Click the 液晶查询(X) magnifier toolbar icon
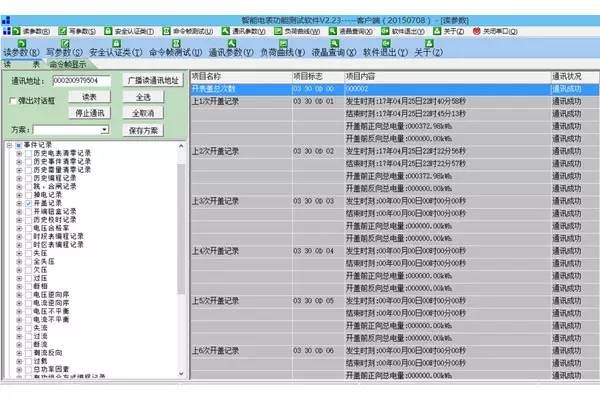The image size is (600, 400). [x=334, y=44]
